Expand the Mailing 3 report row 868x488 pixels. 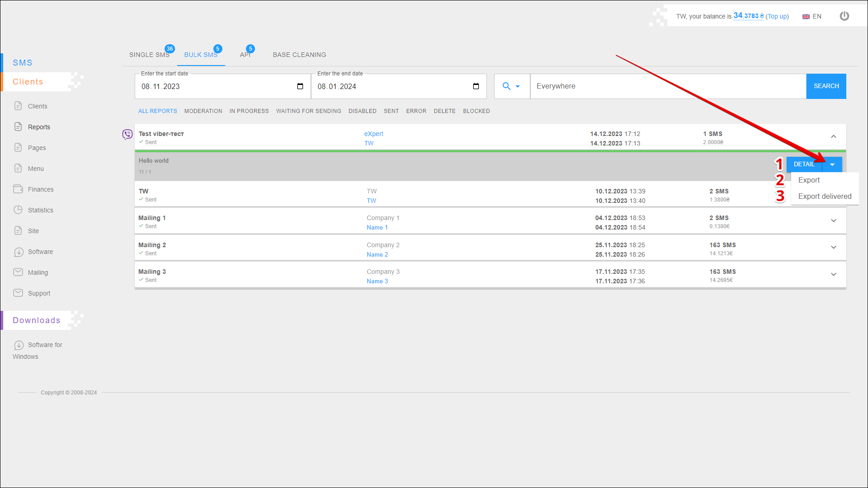(x=834, y=274)
